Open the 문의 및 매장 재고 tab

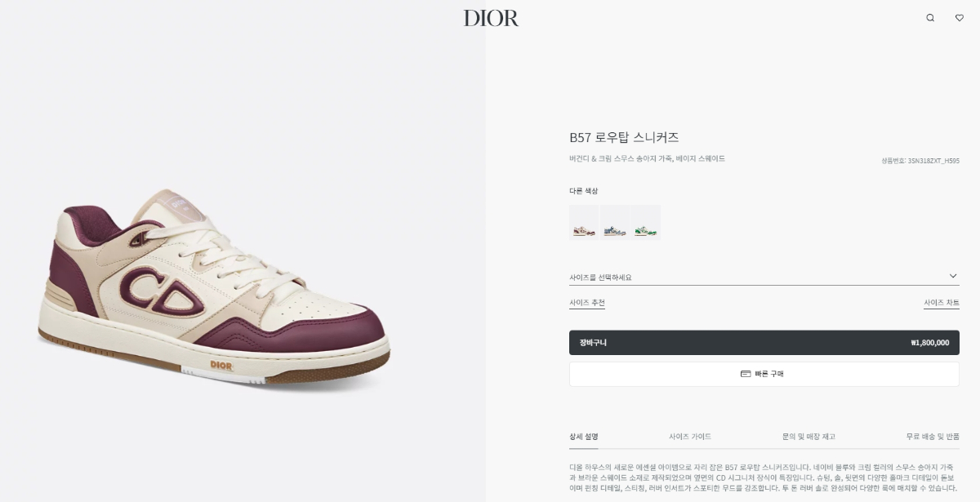808,437
